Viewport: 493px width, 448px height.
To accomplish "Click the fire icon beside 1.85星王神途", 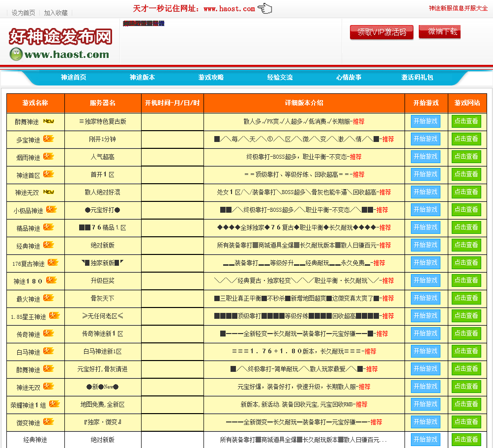I will [x=55, y=315].
